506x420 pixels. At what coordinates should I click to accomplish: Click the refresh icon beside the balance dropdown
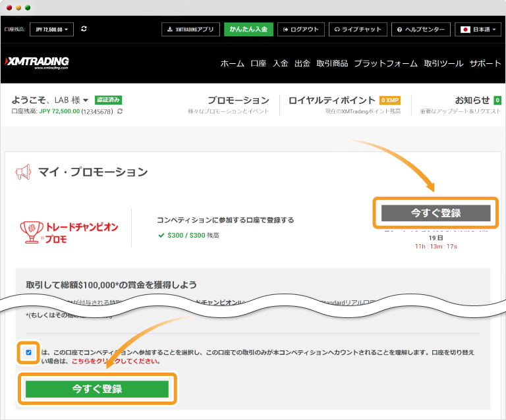pyautogui.click(x=84, y=29)
